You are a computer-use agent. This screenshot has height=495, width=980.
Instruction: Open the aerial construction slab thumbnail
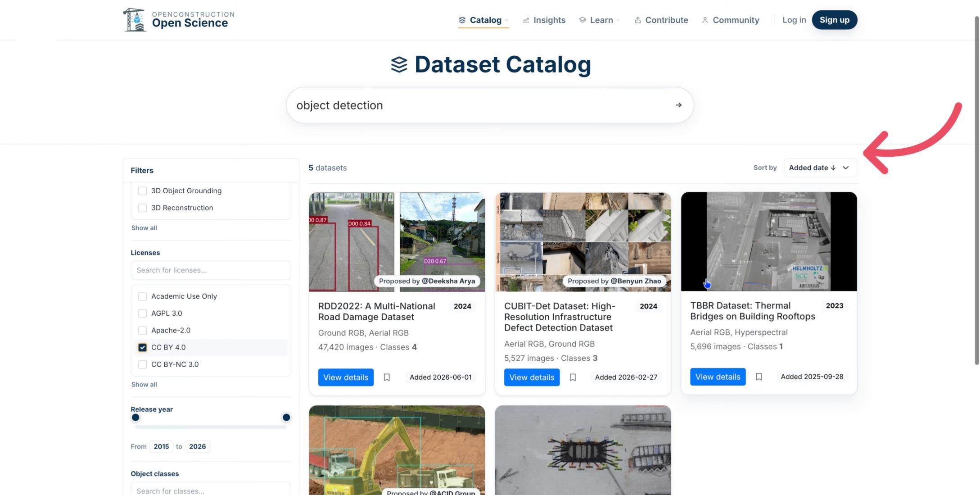point(583,450)
